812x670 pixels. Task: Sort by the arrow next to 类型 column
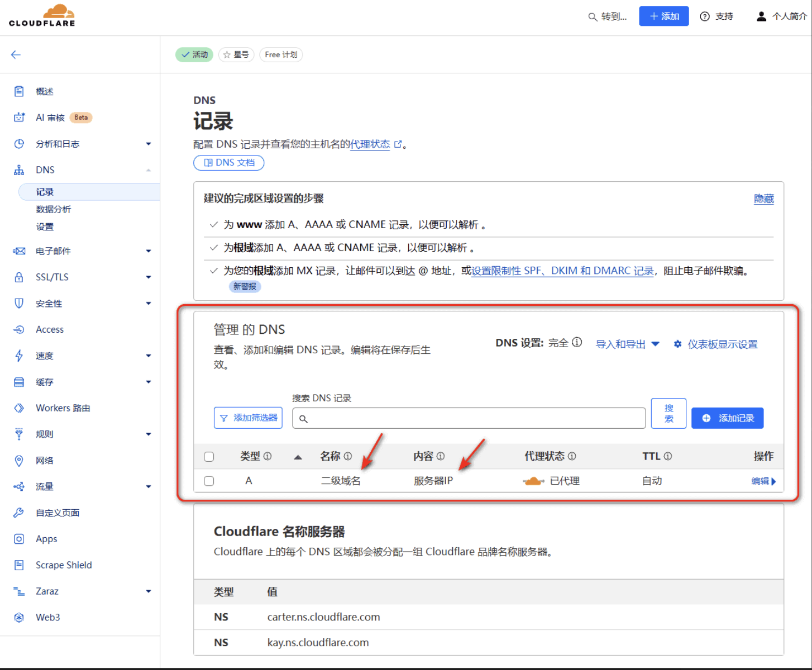click(x=298, y=457)
